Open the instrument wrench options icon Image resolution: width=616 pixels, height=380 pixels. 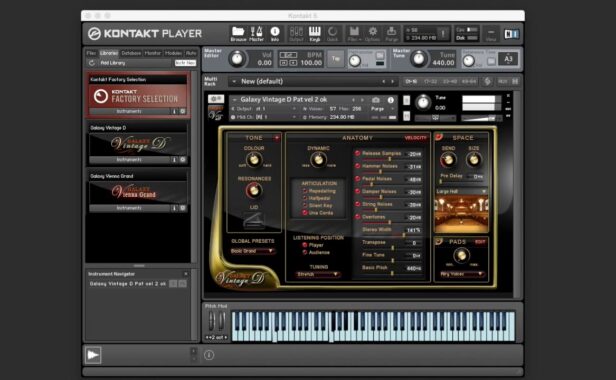pyautogui.click(x=216, y=99)
